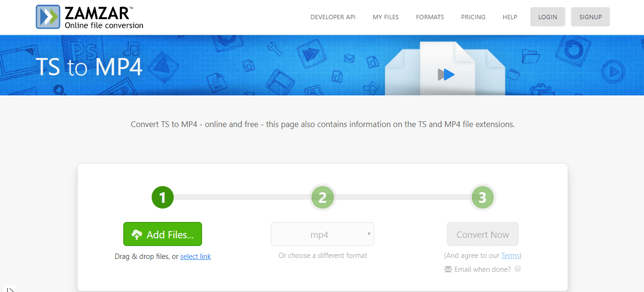Click the Zamzar logo icon

tap(48, 17)
